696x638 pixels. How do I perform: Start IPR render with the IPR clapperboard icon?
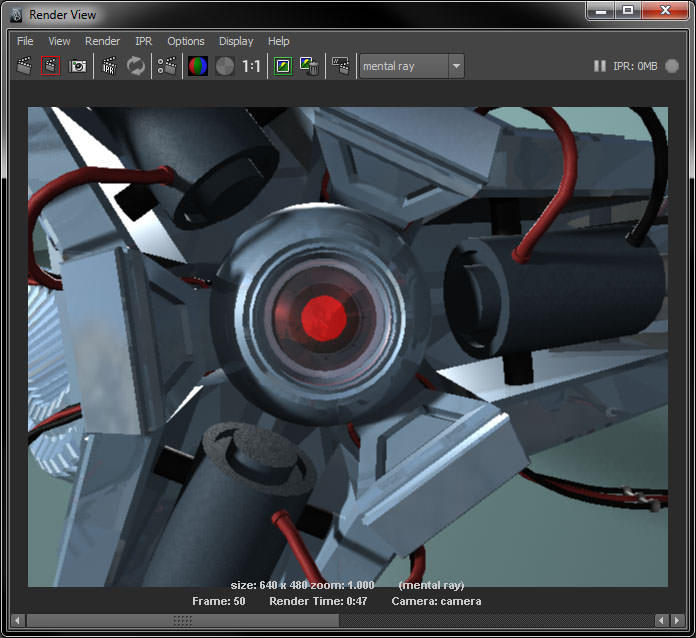click(109, 66)
